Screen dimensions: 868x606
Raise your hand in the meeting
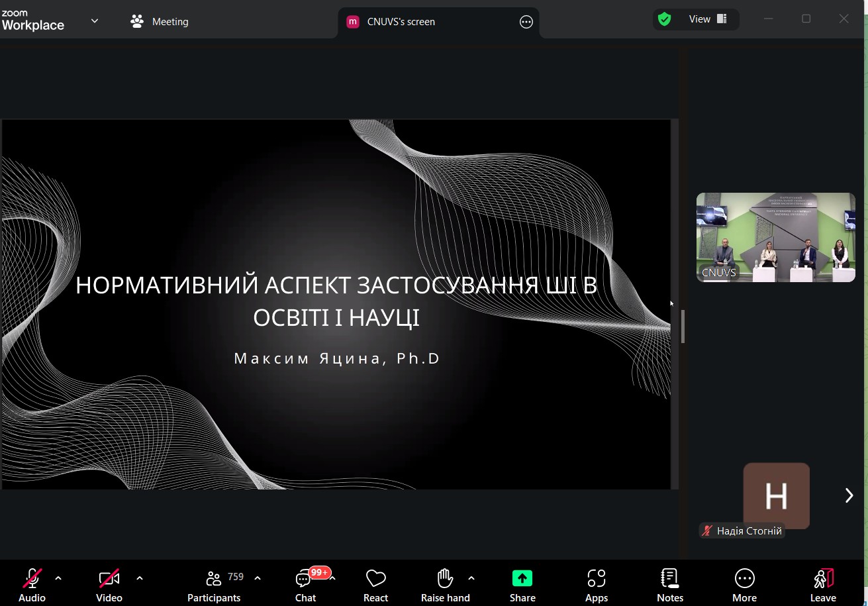[x=444, y=578]
